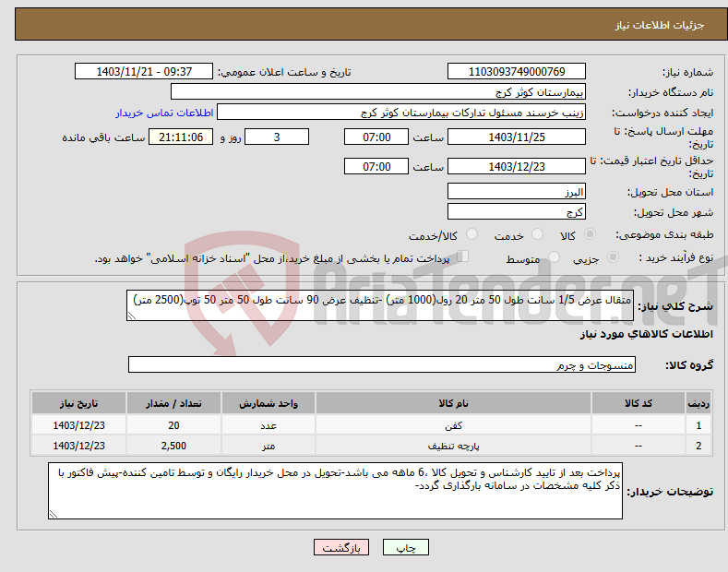Screen dimensions: 728x572
Task: Click the کفن item name cell
Action: (454, 424)
